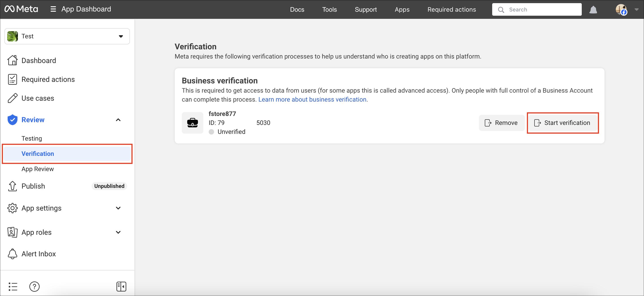Open the profile avatar in the top bar

[x=621, y=9]
